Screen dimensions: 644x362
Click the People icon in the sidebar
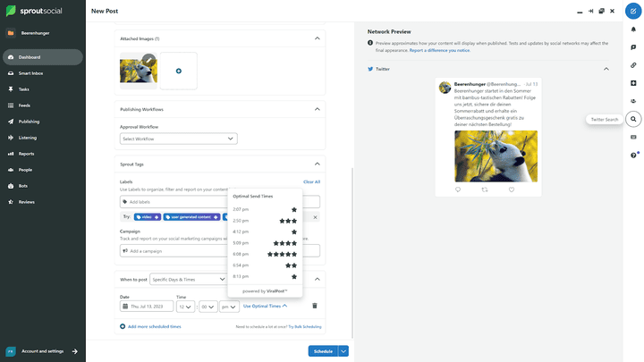click(x=11, y=170)
